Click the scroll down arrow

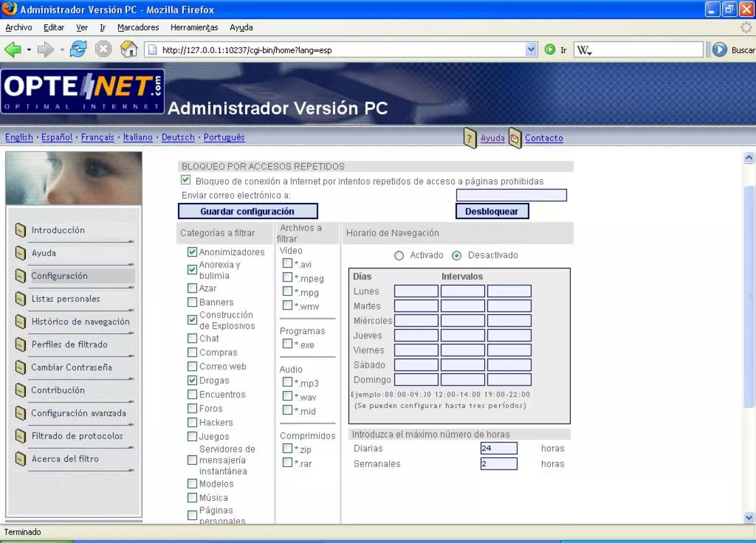pyautogui.click(x=749, y=518)
